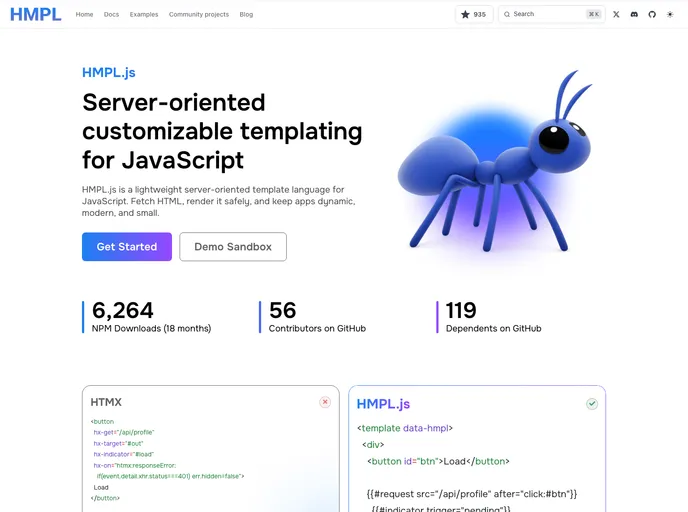Click the blue ant mascot image
Viewport: 688px width, 512px height.
click(495, 163)
